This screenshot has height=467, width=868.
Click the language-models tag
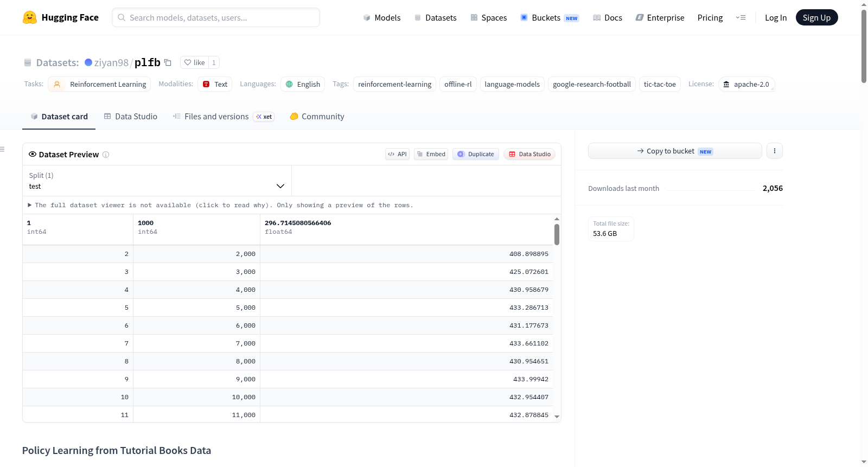coord(512,84)
